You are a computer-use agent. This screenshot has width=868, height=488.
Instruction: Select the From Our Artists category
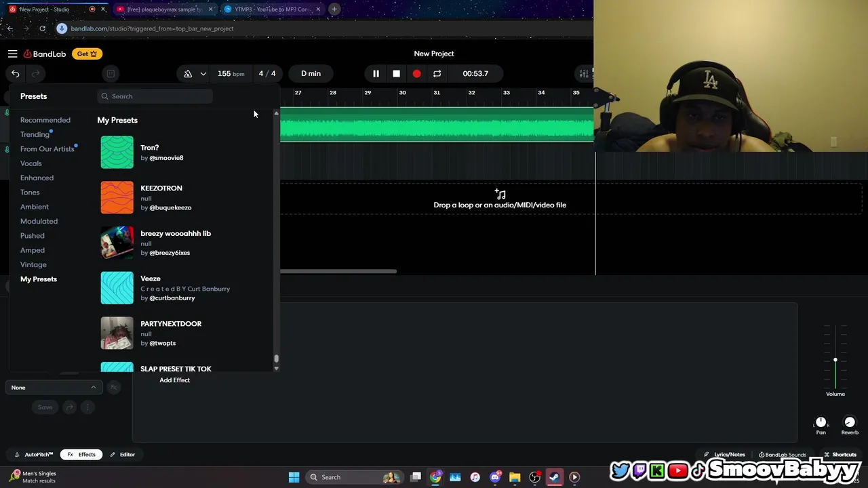47,149
